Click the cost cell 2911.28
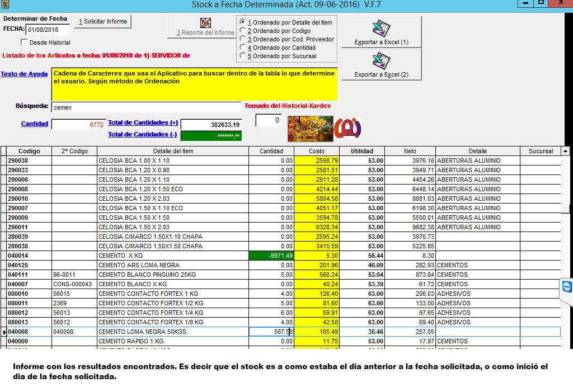The image size is (573, 392). pyautogui.click(x=317, y=180)
